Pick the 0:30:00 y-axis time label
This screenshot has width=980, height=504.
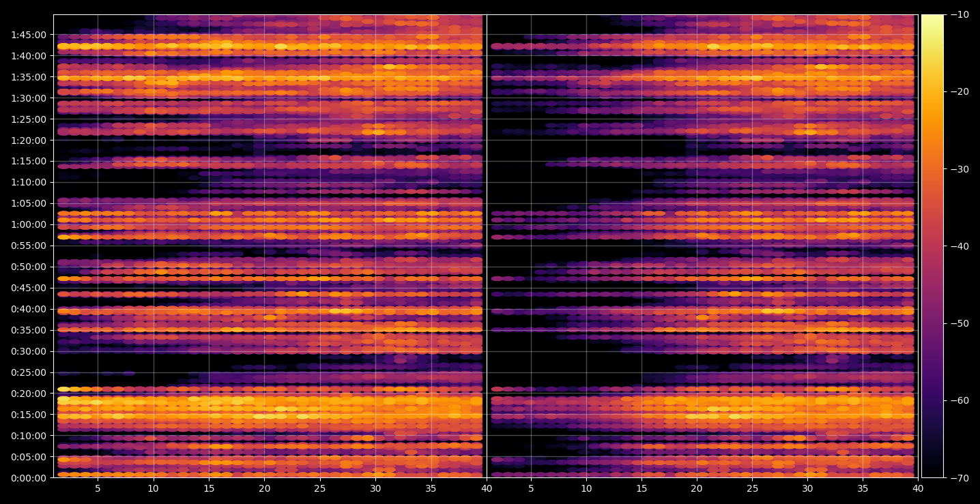(29, 351)
